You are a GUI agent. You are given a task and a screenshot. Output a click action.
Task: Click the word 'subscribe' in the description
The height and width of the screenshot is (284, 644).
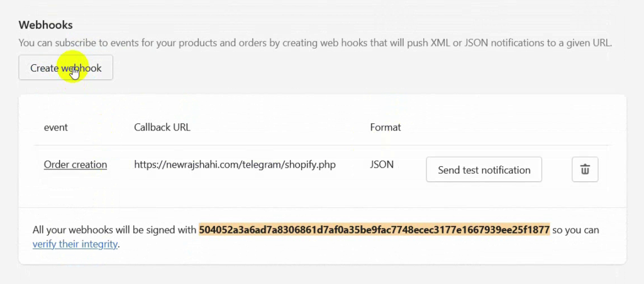tap(75, 43)
